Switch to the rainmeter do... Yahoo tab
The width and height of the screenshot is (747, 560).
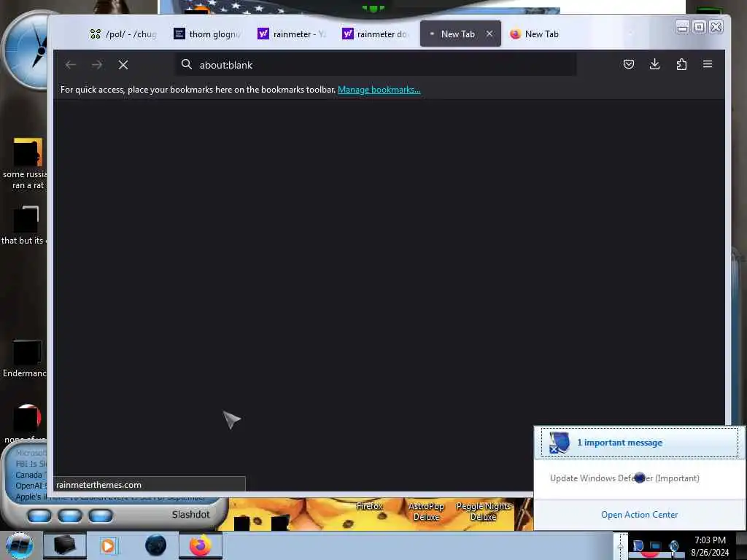[376, 34]
